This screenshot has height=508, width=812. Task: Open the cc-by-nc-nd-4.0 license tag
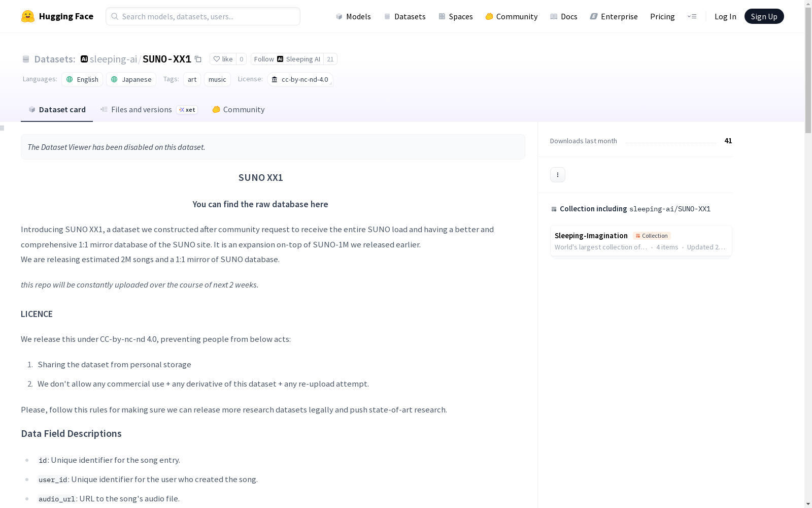pos(300,79)
